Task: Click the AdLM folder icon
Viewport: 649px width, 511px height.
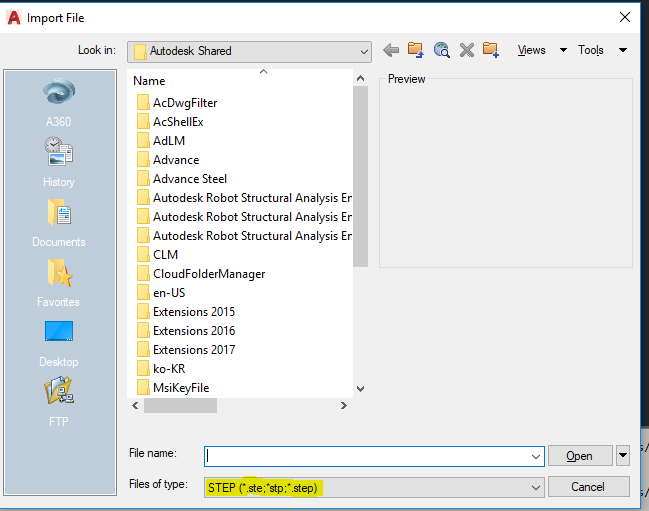Action: [143, 141]
